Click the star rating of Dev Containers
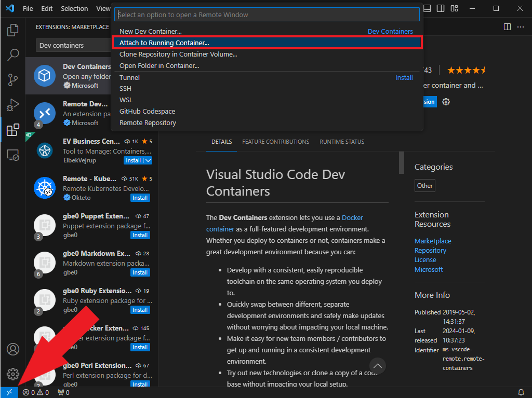 click(x=466, y=70)
